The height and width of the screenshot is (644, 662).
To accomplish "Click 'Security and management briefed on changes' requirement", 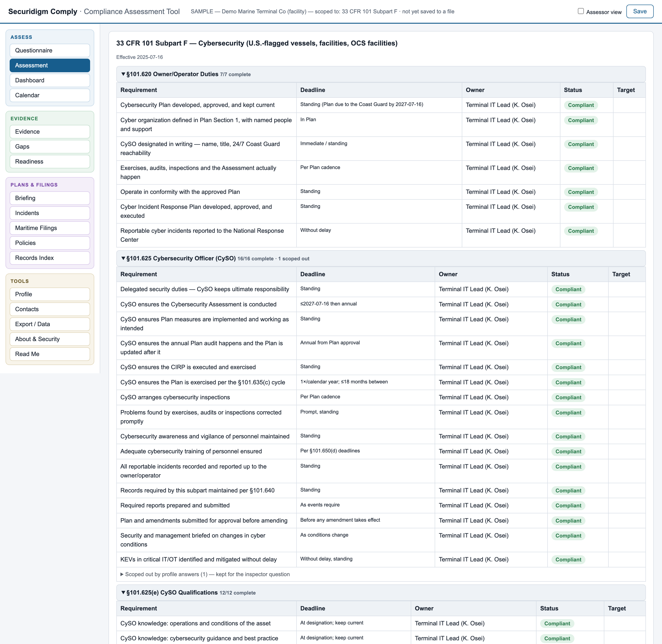I will point(193,540).
